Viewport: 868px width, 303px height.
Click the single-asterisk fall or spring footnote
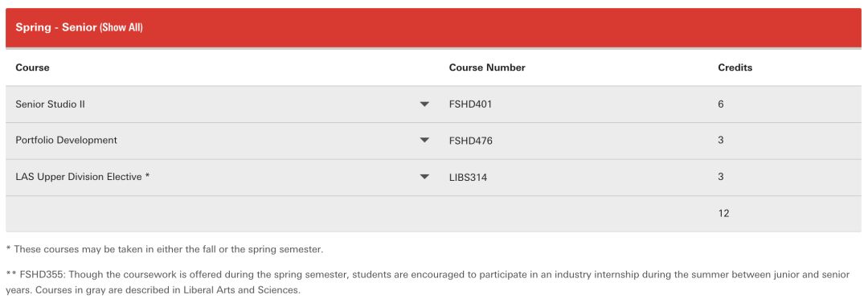[x=165, y=249]
